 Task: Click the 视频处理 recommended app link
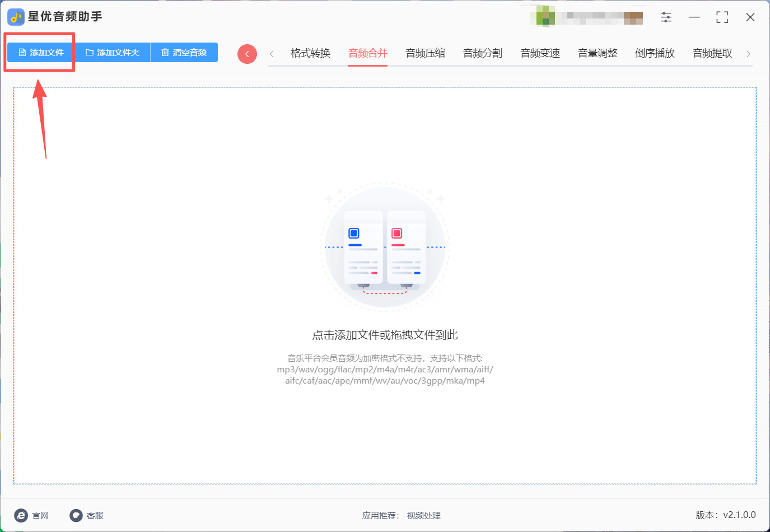(424, 516)
